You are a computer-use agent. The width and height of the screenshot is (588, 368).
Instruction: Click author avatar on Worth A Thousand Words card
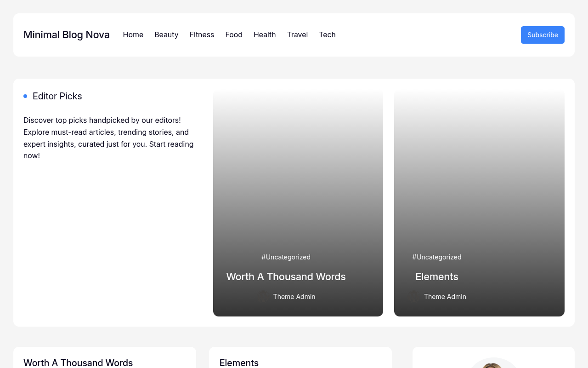(262, 297)
